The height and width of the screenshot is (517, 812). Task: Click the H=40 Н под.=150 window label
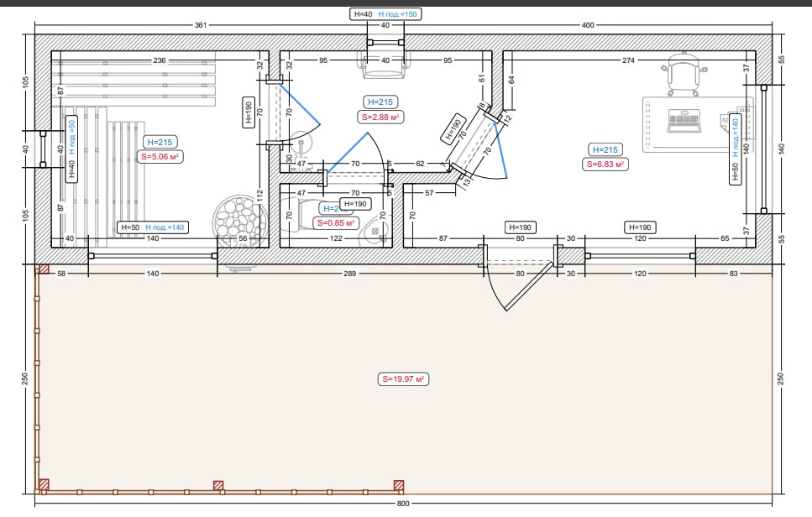point(385,14)
